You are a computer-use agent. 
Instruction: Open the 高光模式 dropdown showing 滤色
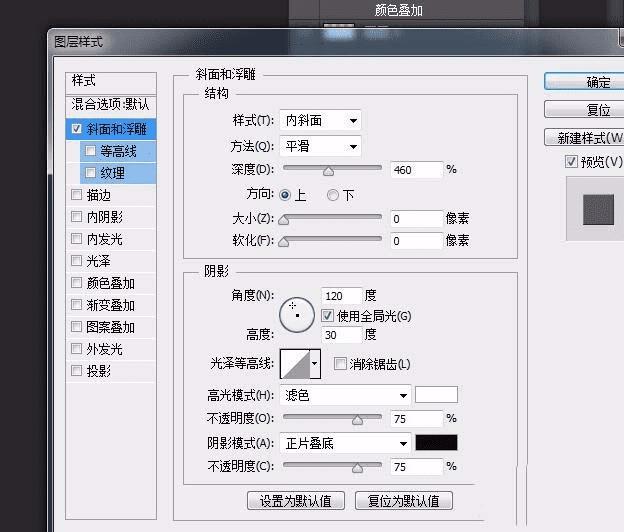pos(345,395)
